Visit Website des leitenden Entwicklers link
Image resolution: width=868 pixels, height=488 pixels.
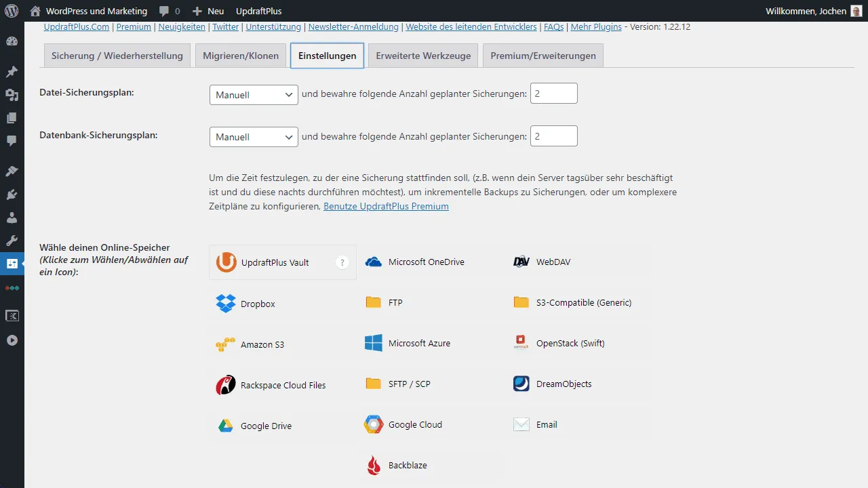pyautogui.click(x=471, y=27)
